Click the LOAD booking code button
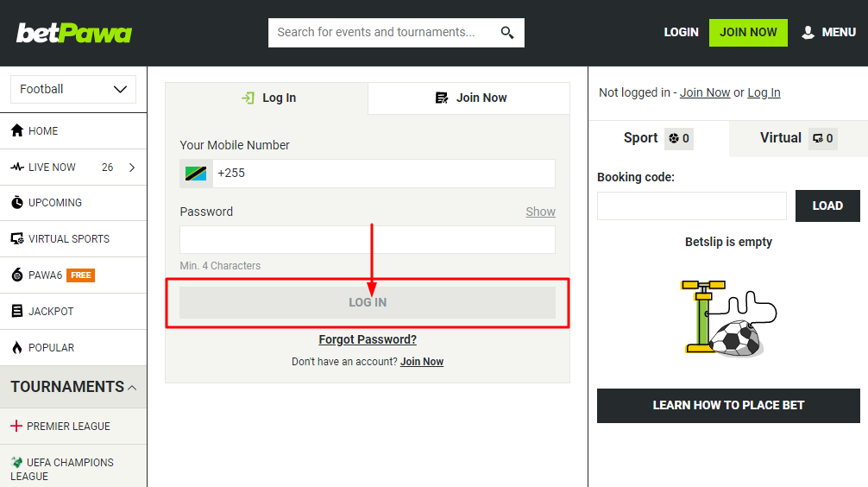 pos(827,206)
